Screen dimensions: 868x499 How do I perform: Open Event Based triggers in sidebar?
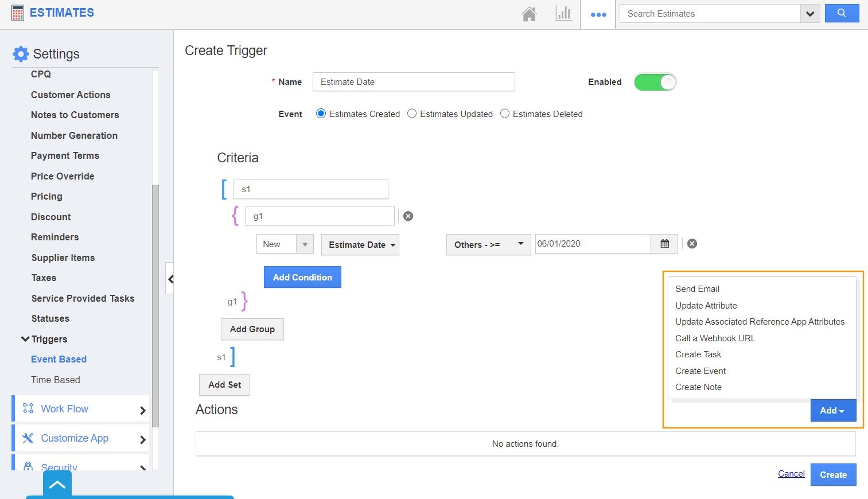[59, 359]
